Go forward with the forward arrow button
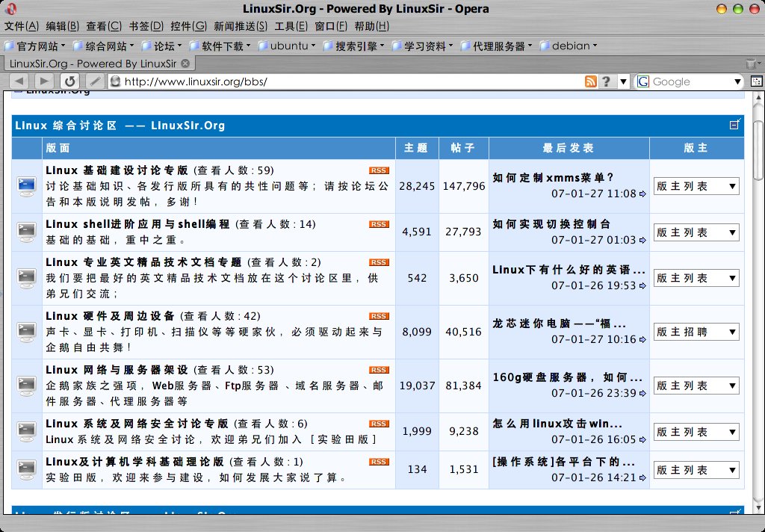Screen dimensions: 765x532 [x=44, y=81]
